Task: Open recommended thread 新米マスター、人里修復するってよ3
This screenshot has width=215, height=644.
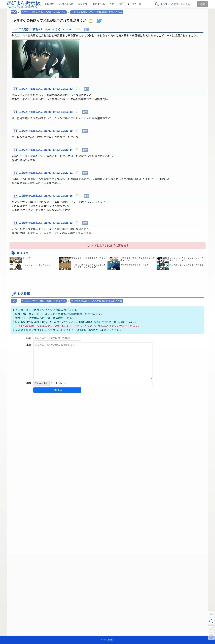Action: (x=88, y=258)
